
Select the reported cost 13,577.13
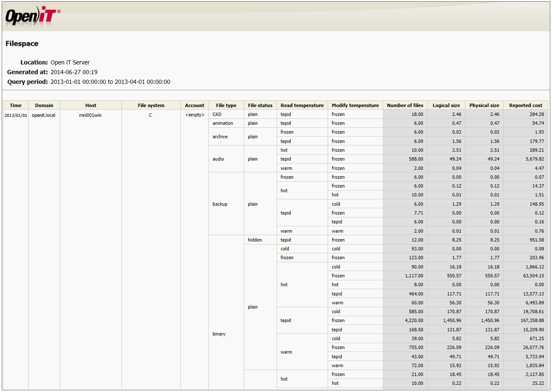pos(534,294)
